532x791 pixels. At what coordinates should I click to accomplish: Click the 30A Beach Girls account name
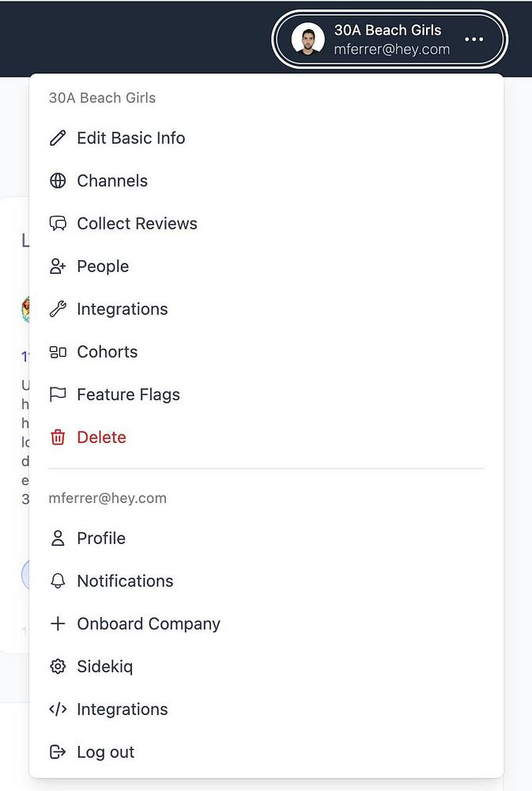point(387,31)
